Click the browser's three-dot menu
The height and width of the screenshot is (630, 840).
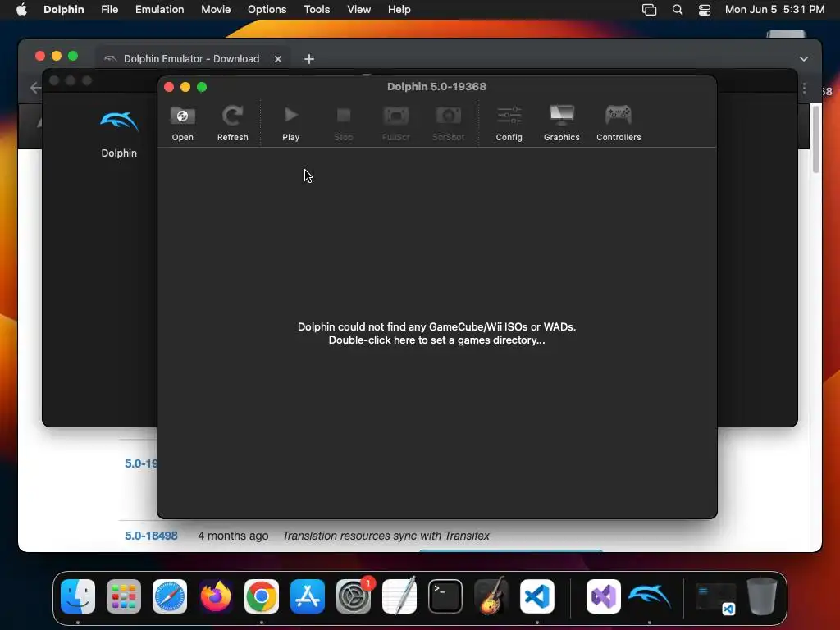[804, 89]
